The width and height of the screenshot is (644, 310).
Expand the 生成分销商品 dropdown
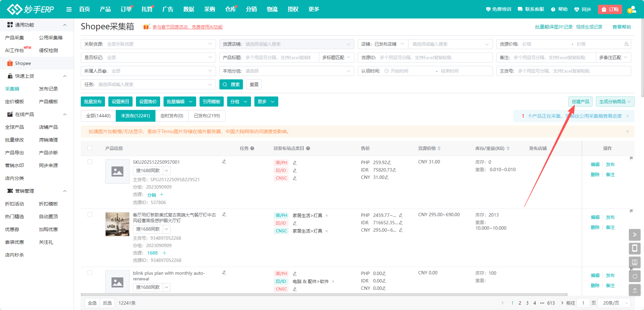[615, 102]
